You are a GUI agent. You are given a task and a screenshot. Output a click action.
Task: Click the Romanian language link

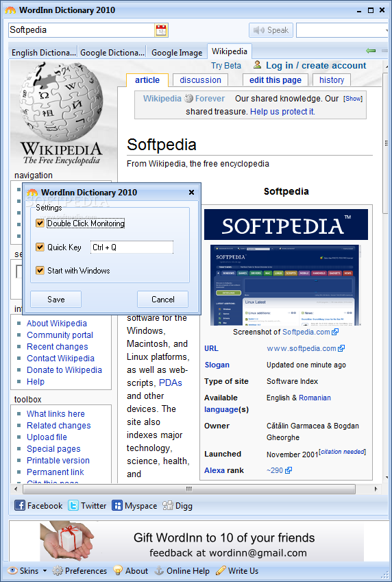315,398
